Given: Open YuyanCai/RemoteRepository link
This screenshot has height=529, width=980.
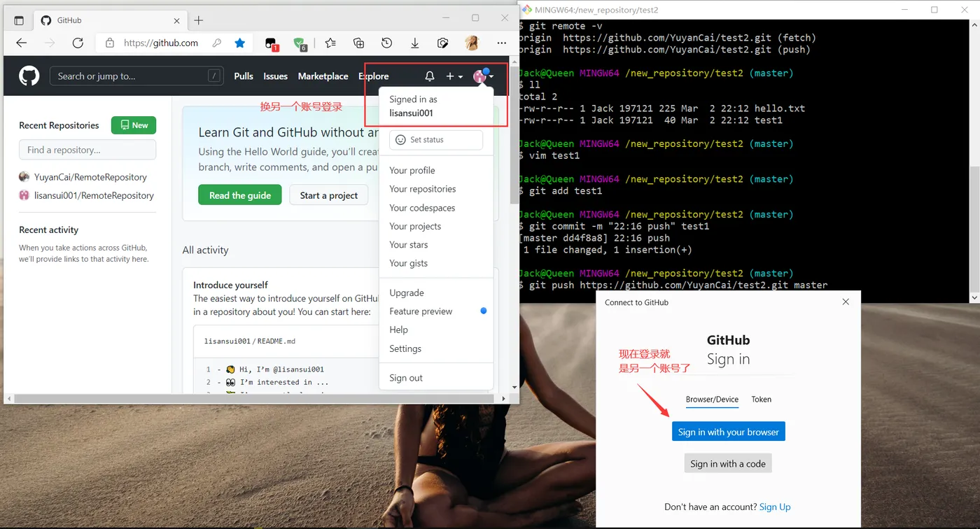Looking at the screenshot, I should pyautogui.click(x=90, y=177).
